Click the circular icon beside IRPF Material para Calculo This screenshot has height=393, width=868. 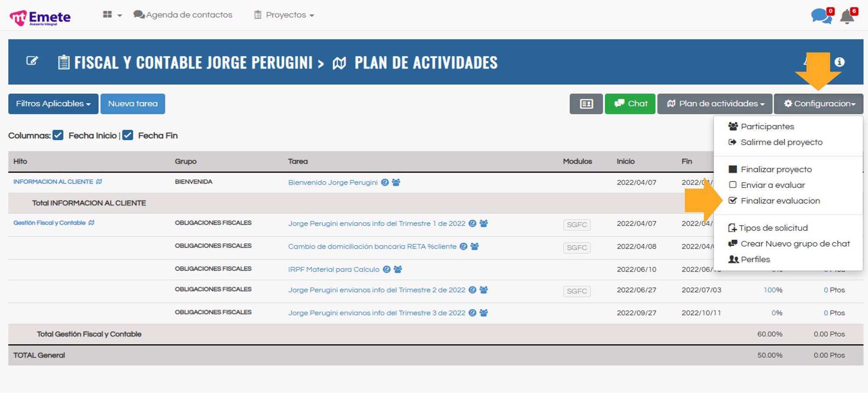pyautogui.click(x=386, y=269)
